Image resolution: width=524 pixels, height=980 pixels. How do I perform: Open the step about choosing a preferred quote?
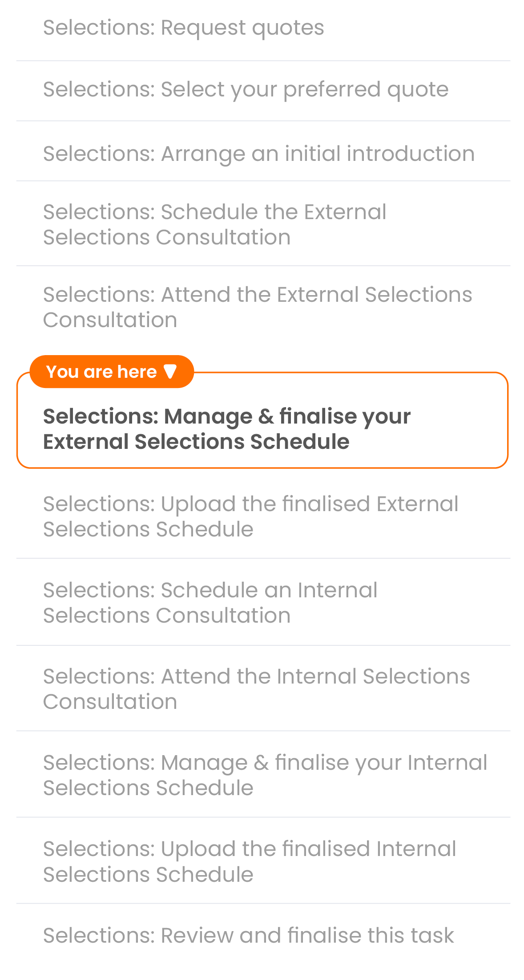point(246,89)
